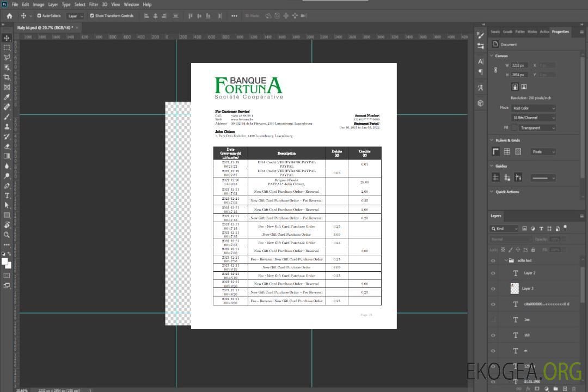Click the canvas width W field
The image size is (588, 392).
(x=519, y=65)
